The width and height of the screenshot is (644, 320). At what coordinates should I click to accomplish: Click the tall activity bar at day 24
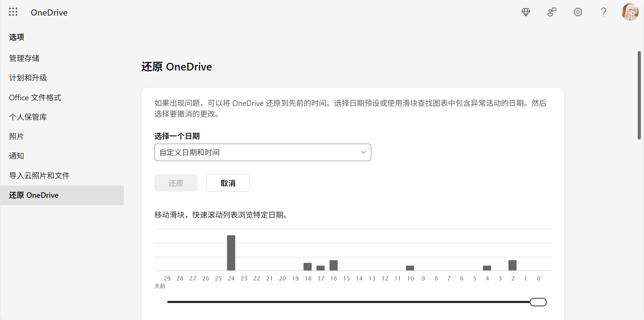(x=231, y=252)
